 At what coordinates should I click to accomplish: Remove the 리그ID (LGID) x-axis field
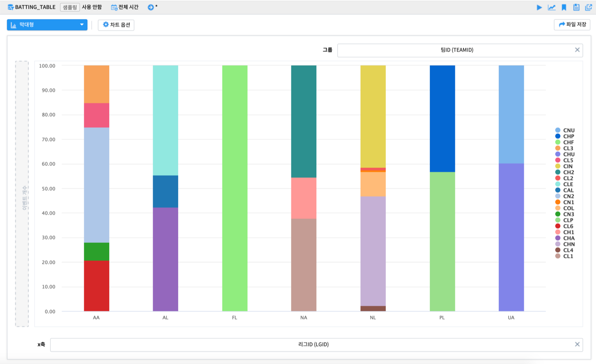(x=577, y=345)
